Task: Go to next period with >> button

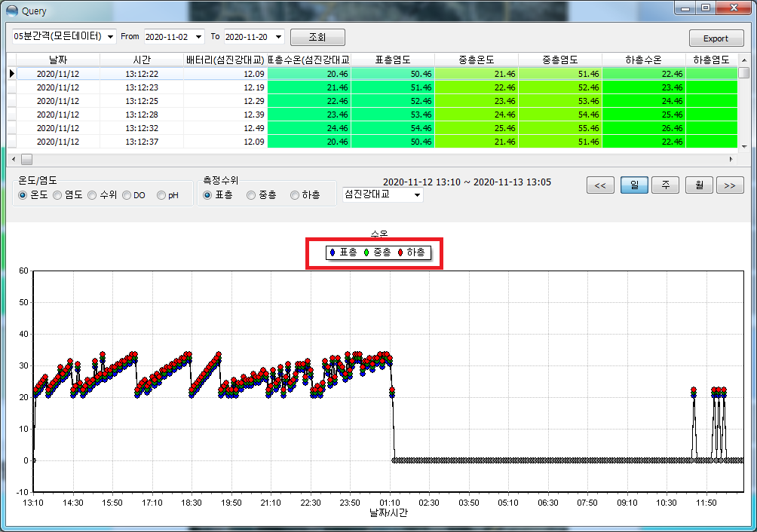Action: [730, 185]
